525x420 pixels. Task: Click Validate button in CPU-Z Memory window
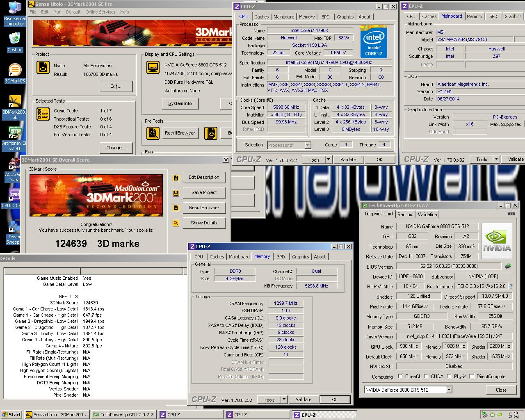pos(304,399)
